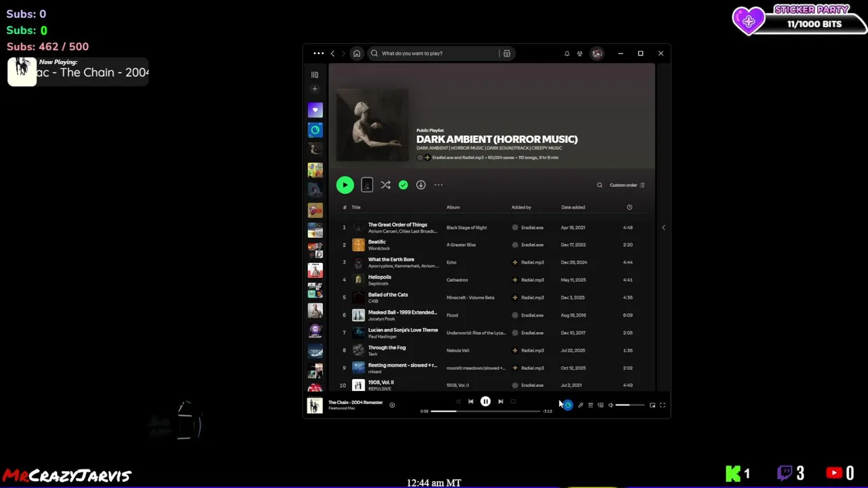Seek within the song progress bar

[x=486, y=411]
